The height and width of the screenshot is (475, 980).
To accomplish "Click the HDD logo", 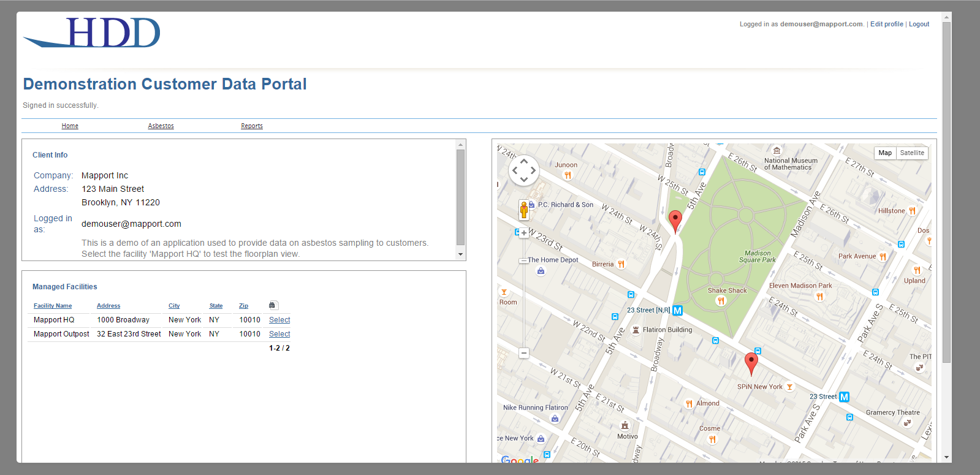I will coord(92,33).
